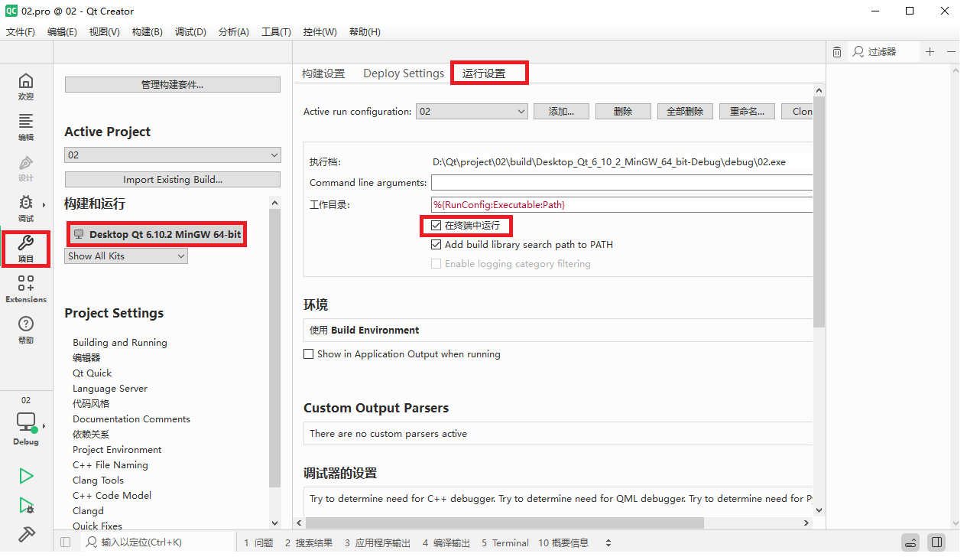Screen dimensions: 980x557
Task: Select the 运行设置 tab
Action: click(x=484, y=73)
